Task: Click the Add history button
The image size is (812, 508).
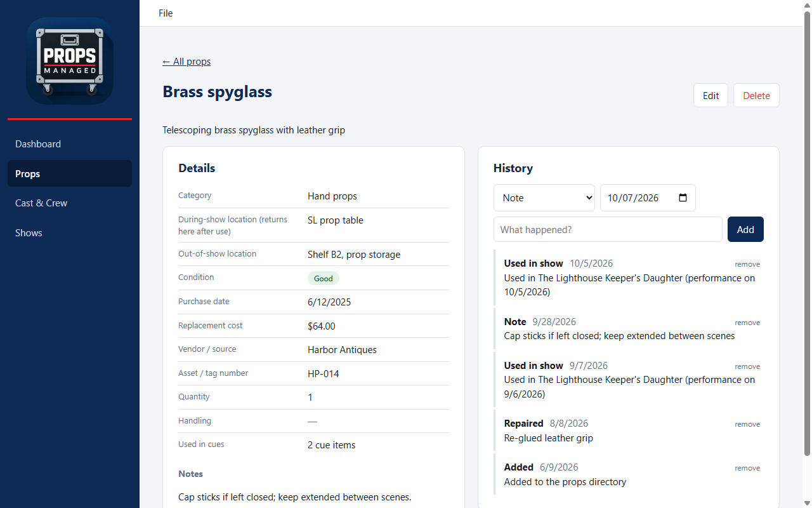Action: click(x=745, y=229)
